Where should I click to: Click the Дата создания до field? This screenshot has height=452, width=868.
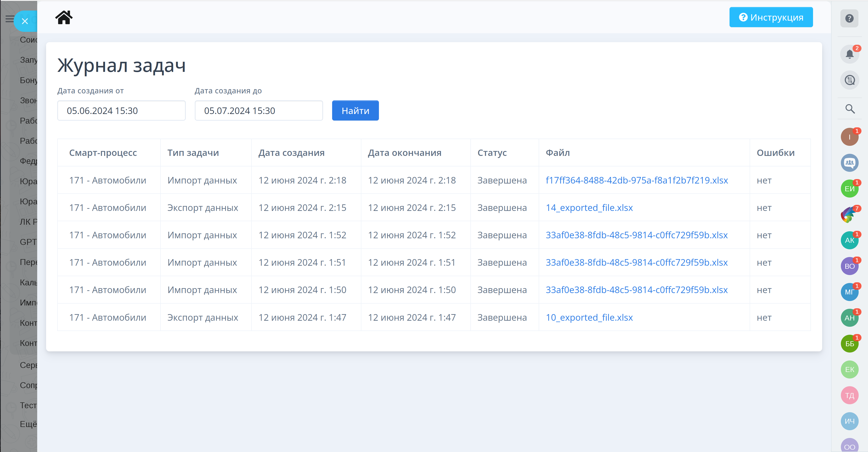258,111
